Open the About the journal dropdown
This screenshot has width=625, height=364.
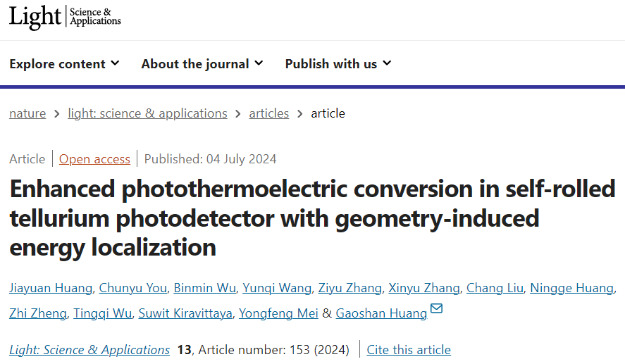tap(202, 63)
